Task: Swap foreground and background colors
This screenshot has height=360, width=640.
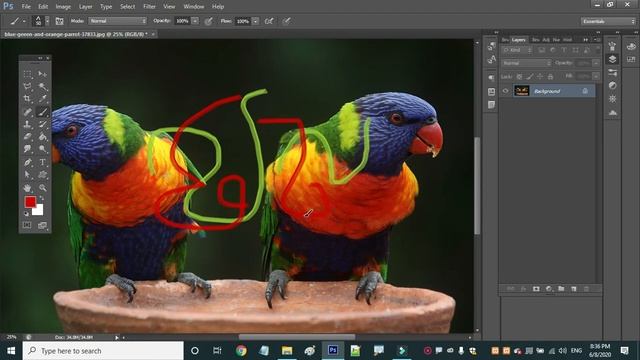Action: [42, 198]
